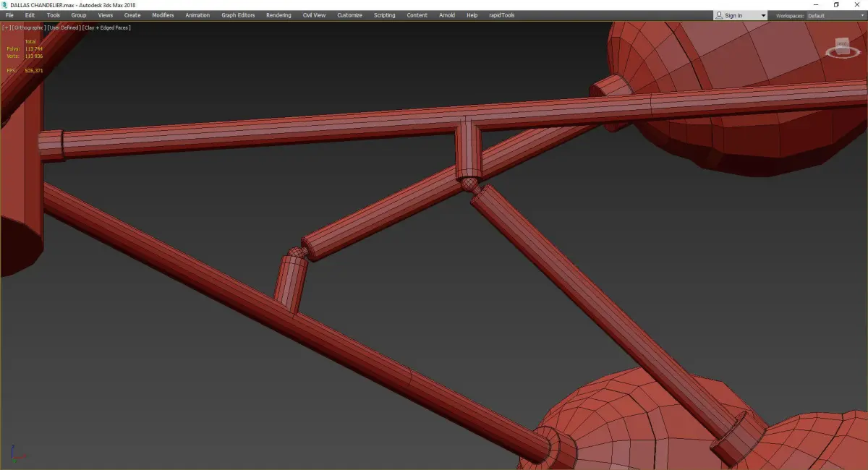Image resolution: width=868 pixels, height=470 pixels.
Task: Open the Orthographic viewport view menu
Action: click(29, 27)
